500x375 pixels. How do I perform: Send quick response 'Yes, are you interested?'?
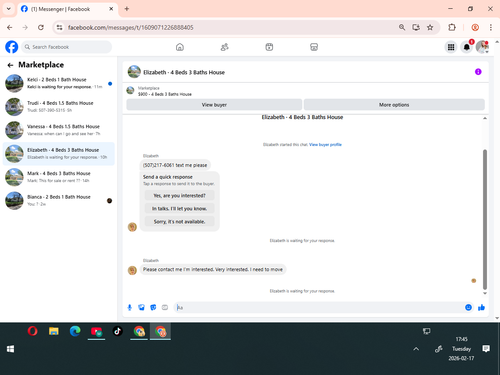[179, 196]
